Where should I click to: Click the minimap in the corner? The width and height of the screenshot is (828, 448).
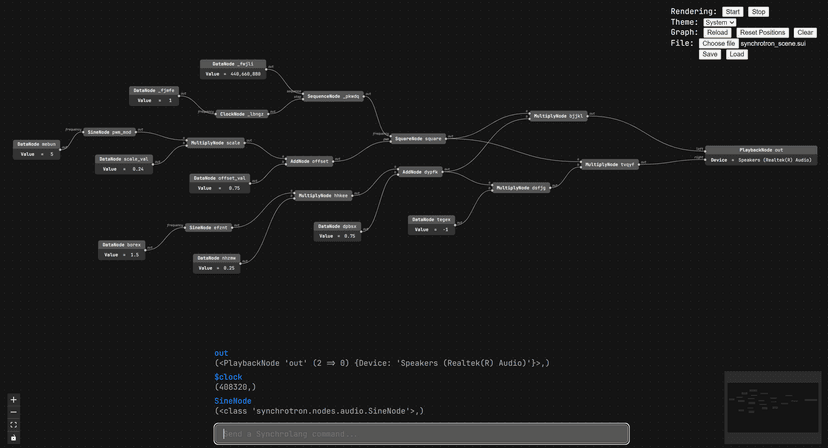click(x=773, y=407)
